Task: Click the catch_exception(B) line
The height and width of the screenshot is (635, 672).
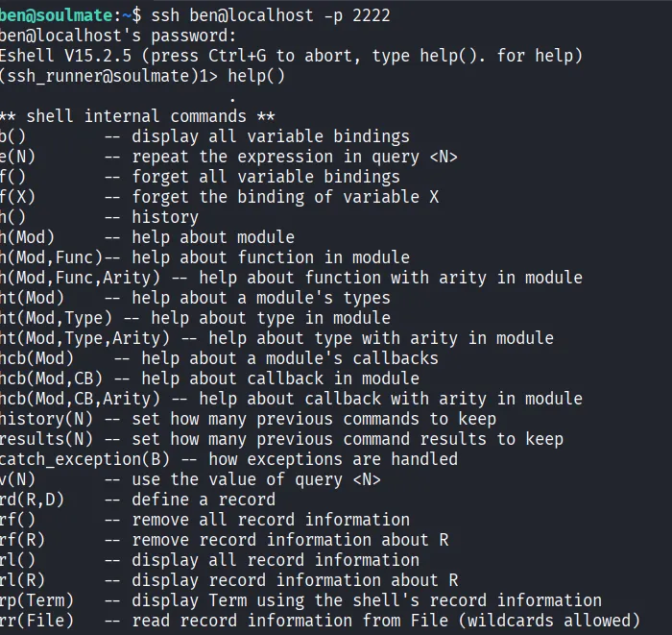Action: [228, 459]
